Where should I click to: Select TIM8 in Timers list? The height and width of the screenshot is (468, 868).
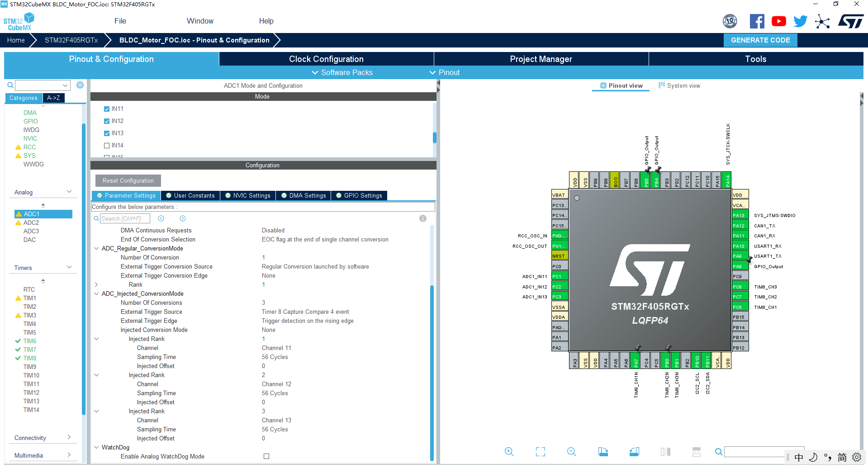click(30, 358)
